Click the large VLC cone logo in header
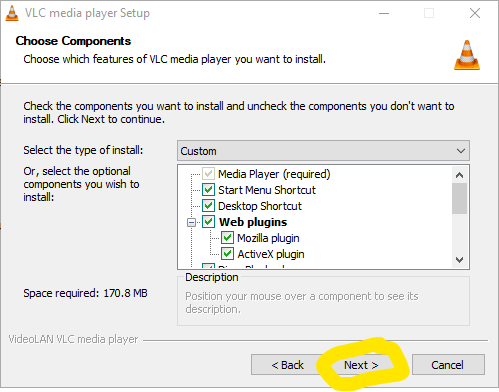 click(x=467, y=55)
